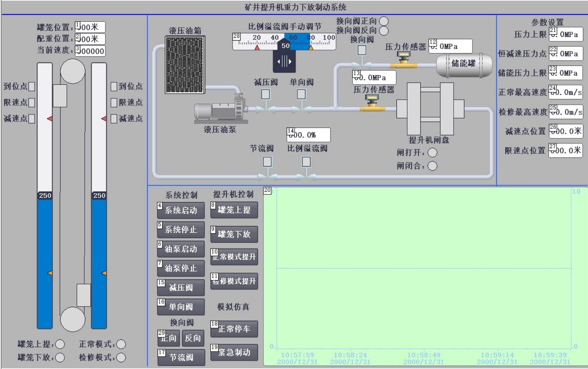This screenshot has width=588, height=369.
Task: Select the 换向阀正向 indicator
Action: pos(384,21)
